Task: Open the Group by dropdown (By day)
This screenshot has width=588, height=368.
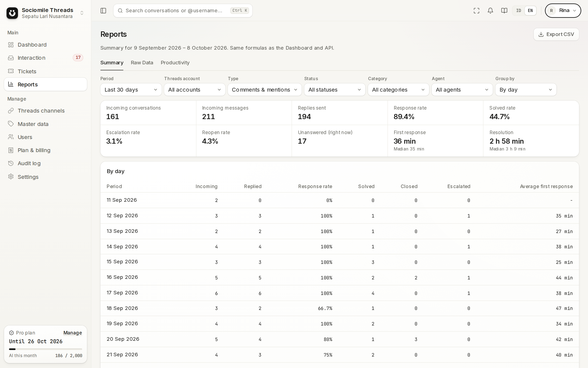Action: (x=526, y=90)
